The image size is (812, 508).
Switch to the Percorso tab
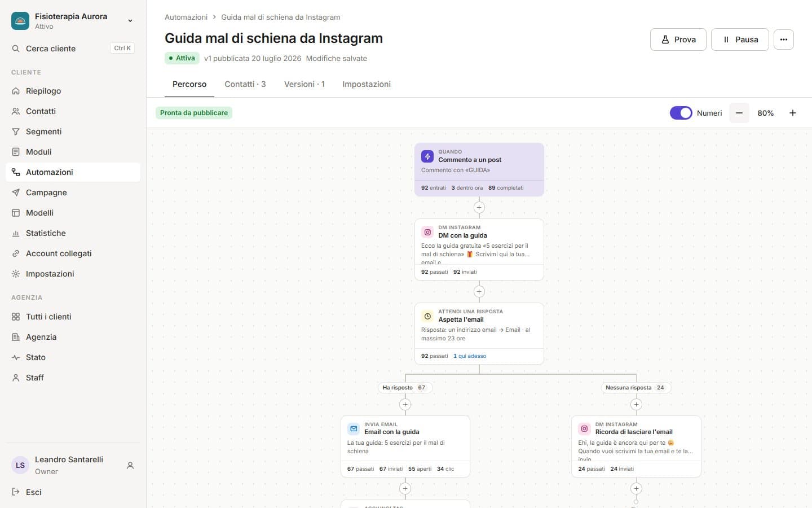pyautogui.click(x=189, y=84)
